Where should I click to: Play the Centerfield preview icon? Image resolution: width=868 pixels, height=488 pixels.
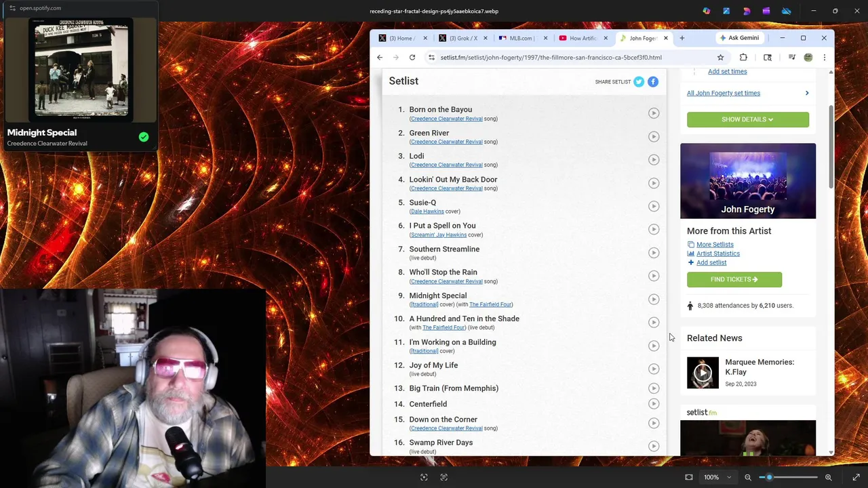coord(654,404)
